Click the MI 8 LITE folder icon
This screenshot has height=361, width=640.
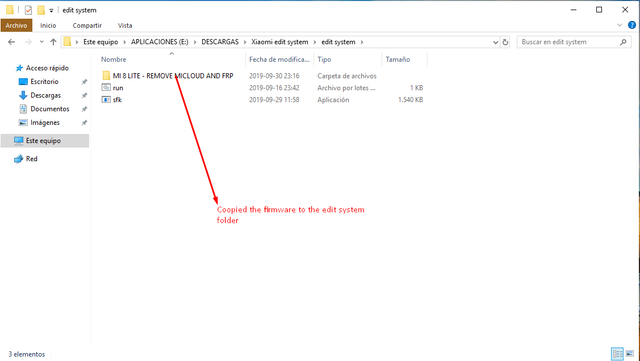tap(106, 76)
